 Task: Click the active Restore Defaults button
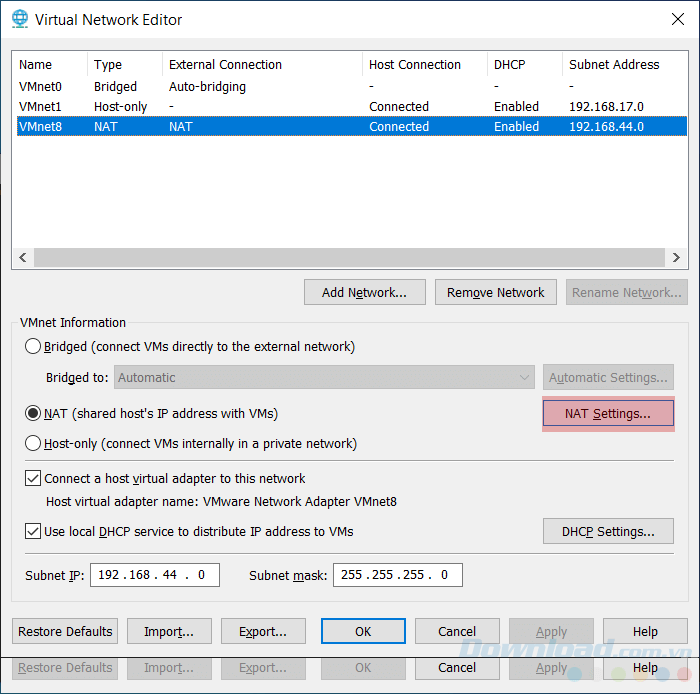pyautogui.click(x=65, y=631)
